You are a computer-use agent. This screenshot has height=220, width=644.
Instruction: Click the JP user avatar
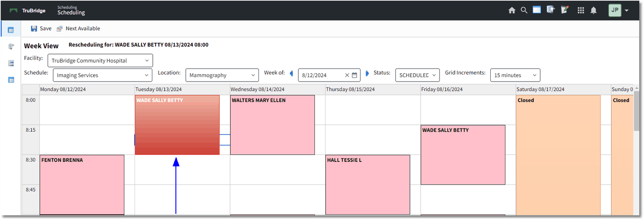click(x=615, y=10)
